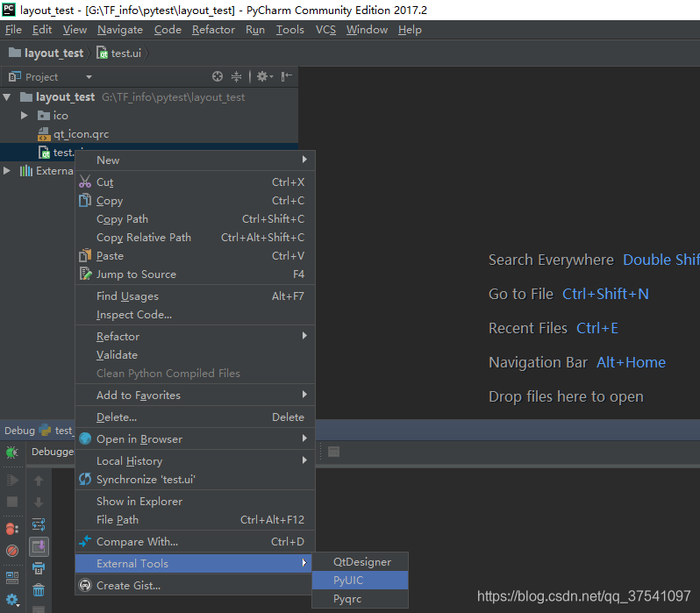Expand New submenu in context menu
Screen dimensions: 700x613
(x=195, y=160)
